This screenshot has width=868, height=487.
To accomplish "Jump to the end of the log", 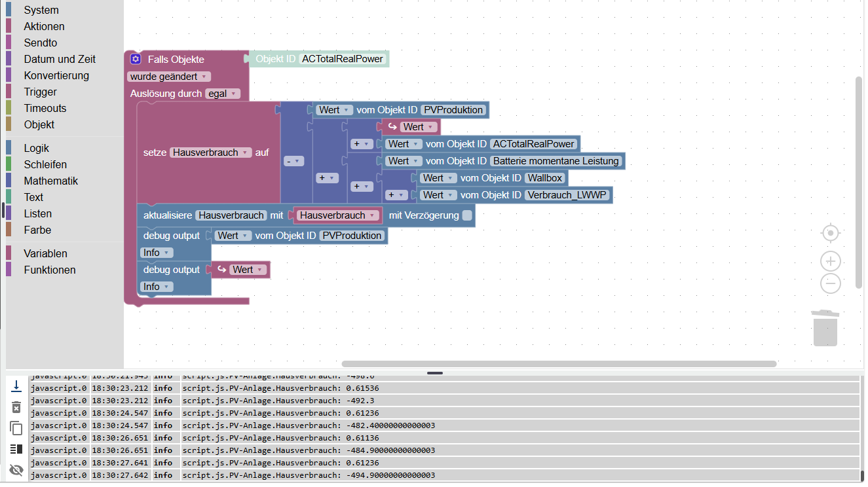I will point(16,387).
